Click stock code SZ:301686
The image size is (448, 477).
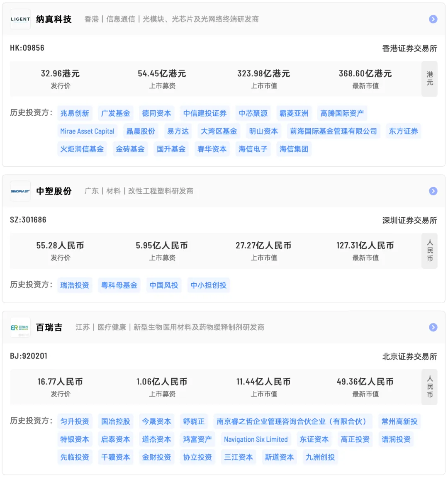(x=28, y=220)
